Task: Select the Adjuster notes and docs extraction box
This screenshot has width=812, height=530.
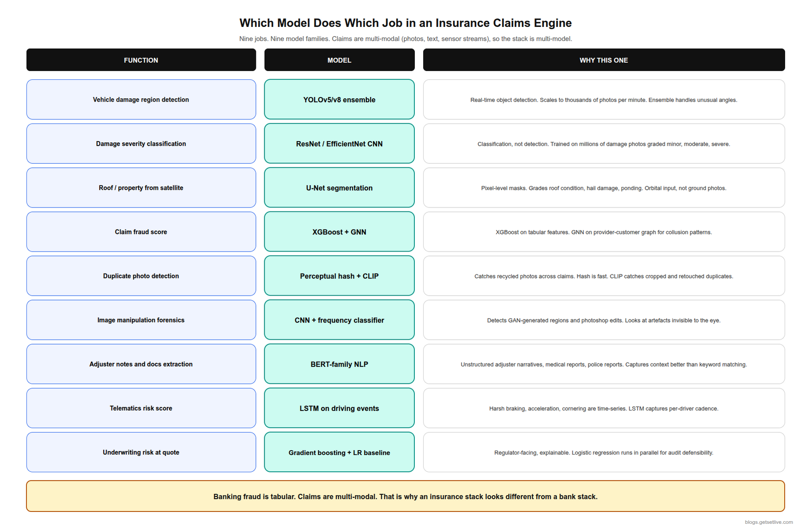Action: click(x=141, y=365)
